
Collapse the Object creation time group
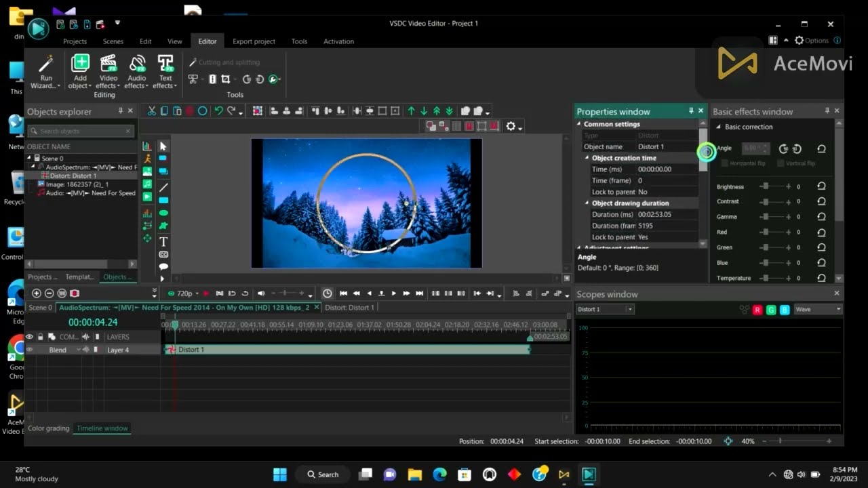(587, 158)
